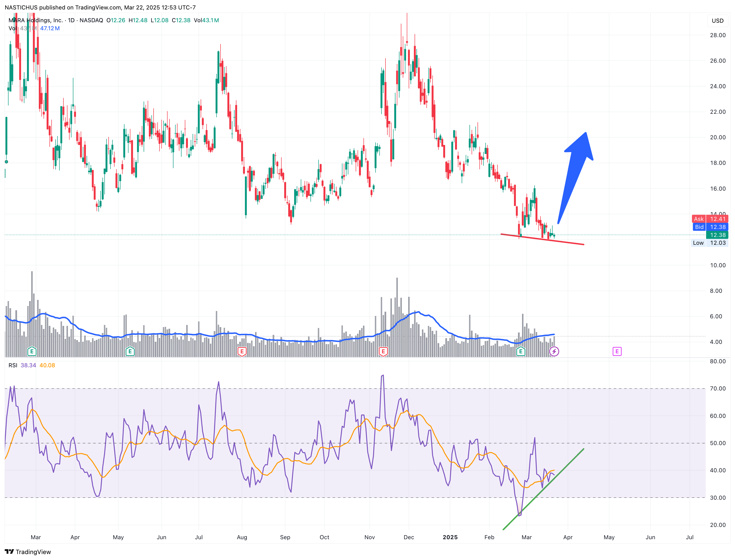Open the pink upcoming earnings marker
This screenshot has height=560, width=735.
pyautogui.click(x=617, y=351)
